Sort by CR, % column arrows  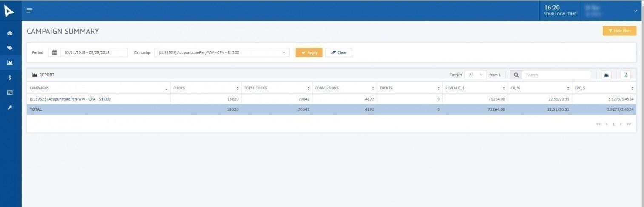pos(569,88)
